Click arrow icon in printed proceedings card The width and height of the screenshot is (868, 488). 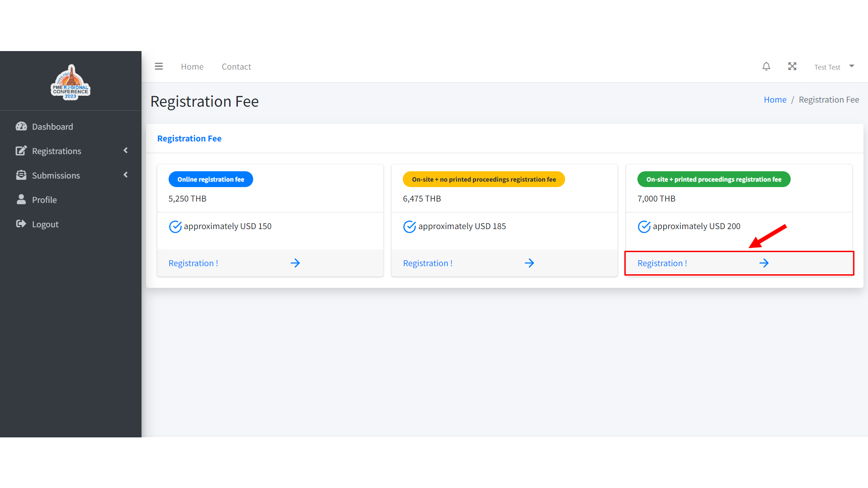764,263
